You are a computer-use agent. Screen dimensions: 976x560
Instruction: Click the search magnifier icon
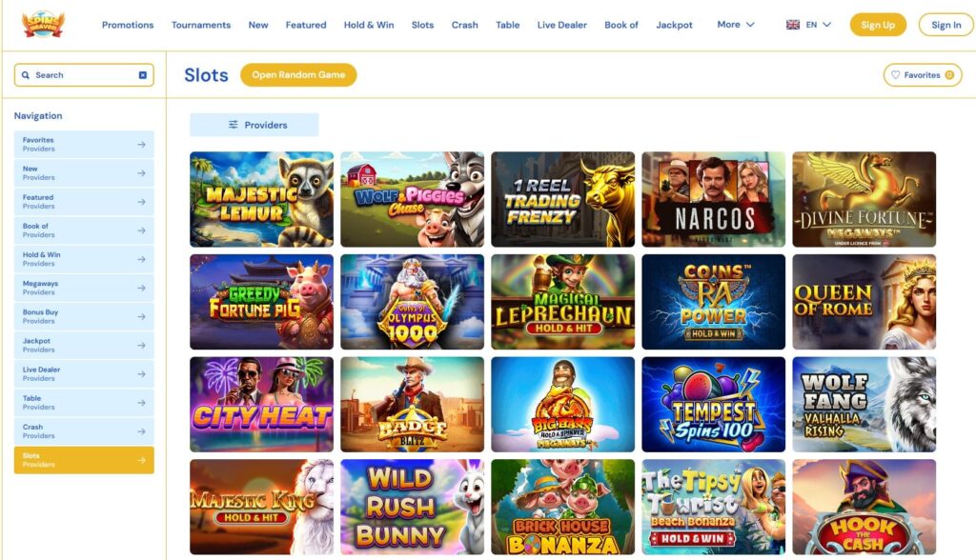[26, 74]
